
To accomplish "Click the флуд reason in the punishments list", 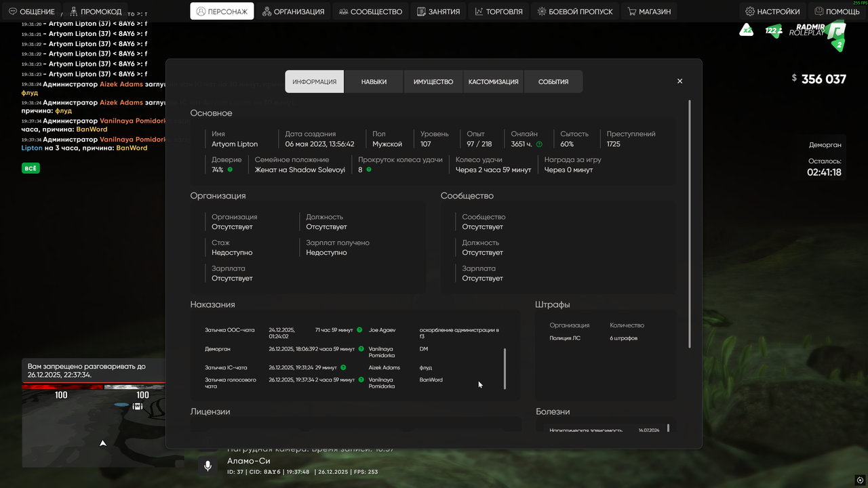I will 426,367.
